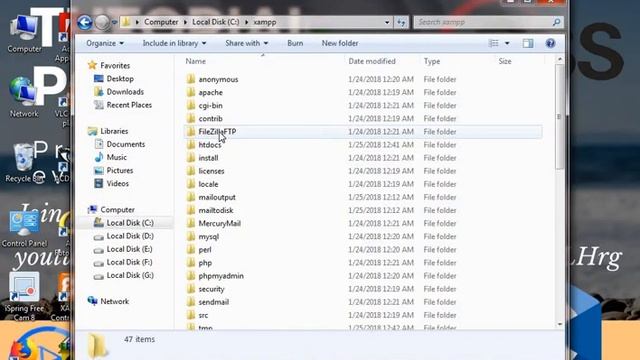The height and width of the screenshot is (360, 640).
Task: Sort by Date modified column header
Action: coord(372,61)
